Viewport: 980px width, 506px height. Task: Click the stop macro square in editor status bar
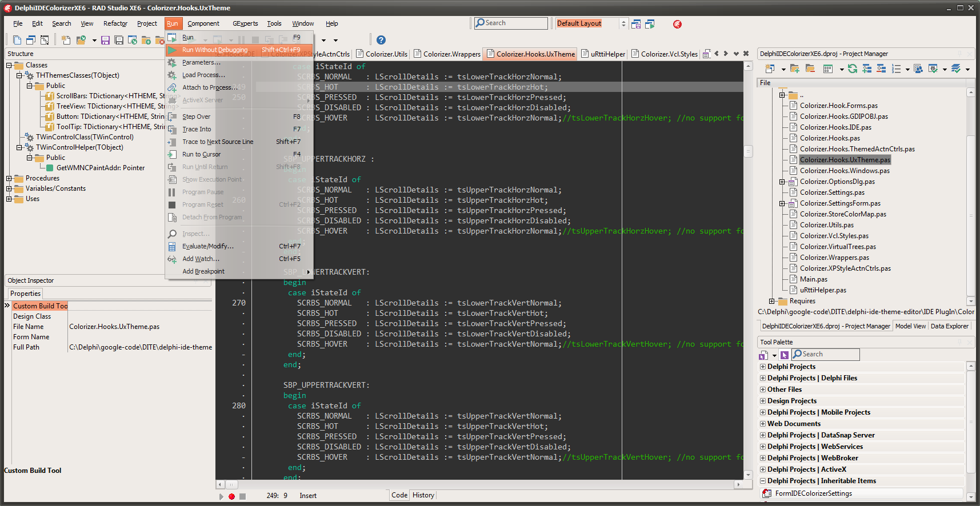click(242, 496)
